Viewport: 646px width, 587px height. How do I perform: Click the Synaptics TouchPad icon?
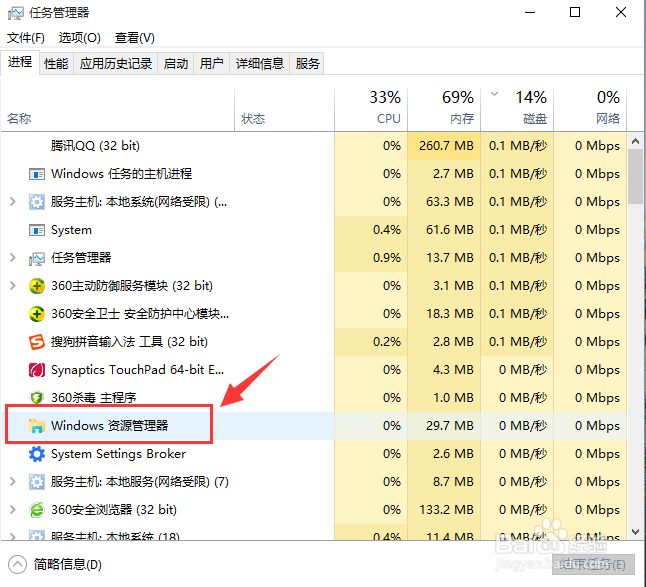(x=37, y=370)
